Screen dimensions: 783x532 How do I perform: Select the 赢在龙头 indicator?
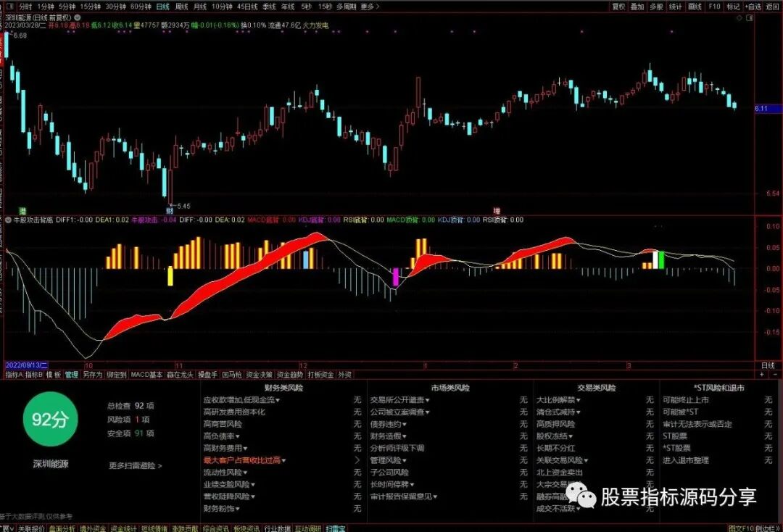click(180, 375)
